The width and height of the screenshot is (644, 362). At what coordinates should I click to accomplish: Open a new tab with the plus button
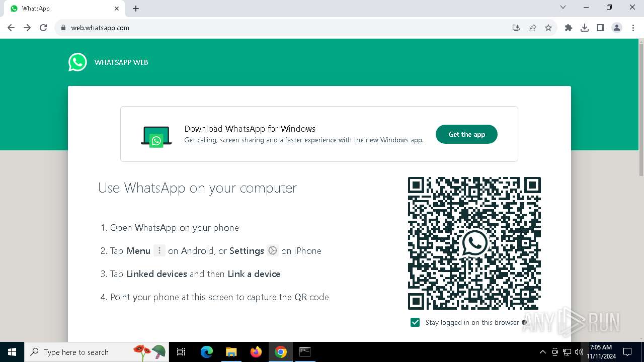(x=136, y=9)
